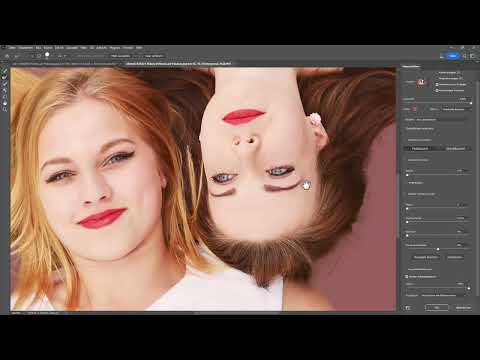
Task: Click the overlay color swatch
Action: coord(414,109)
